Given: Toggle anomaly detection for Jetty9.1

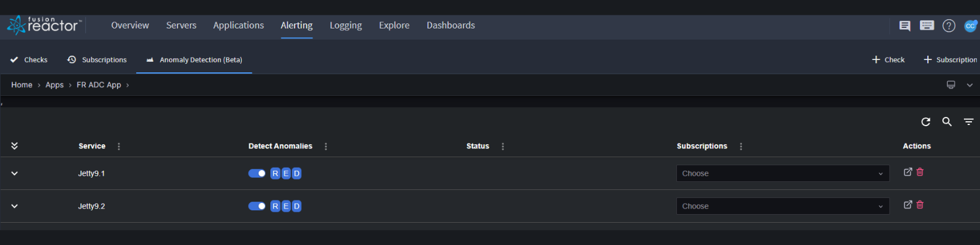Looking at the screenshot, I should pos(257,173).
